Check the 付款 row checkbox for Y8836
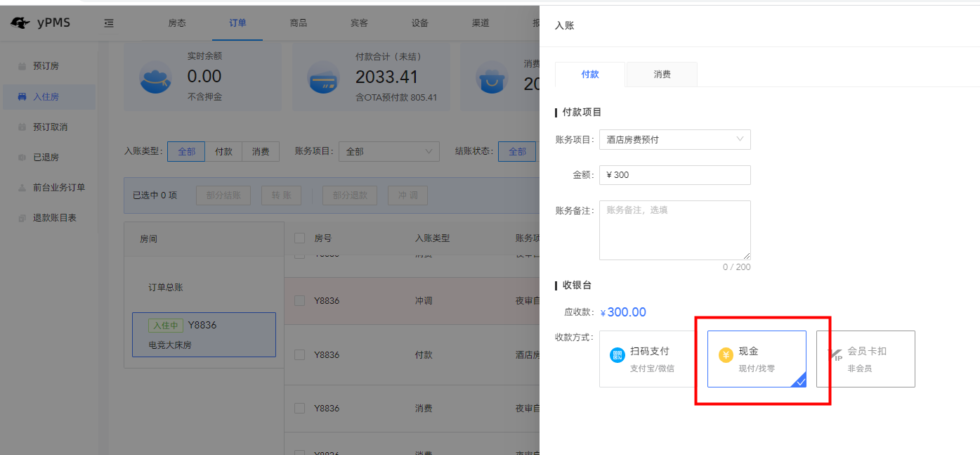 pyautogui.click(x=300, y=354)
